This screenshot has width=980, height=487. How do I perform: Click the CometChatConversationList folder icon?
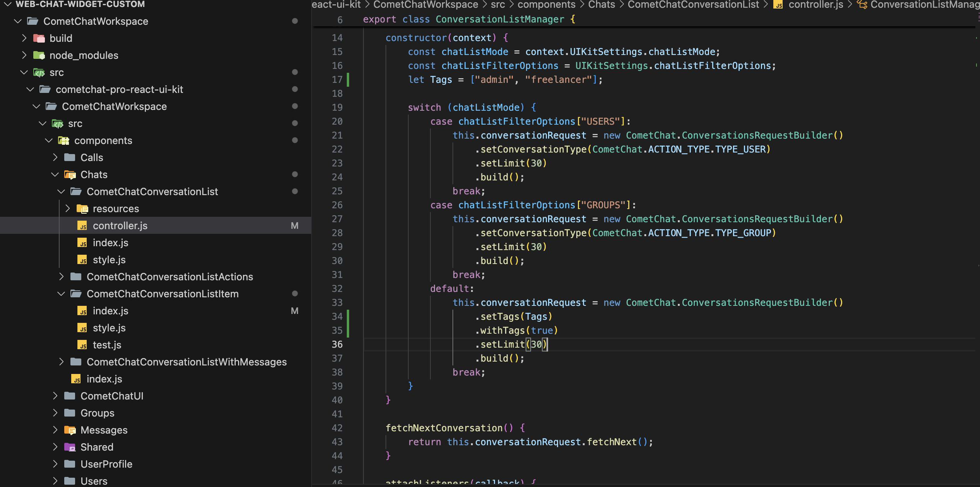click(x=76, y=192)
